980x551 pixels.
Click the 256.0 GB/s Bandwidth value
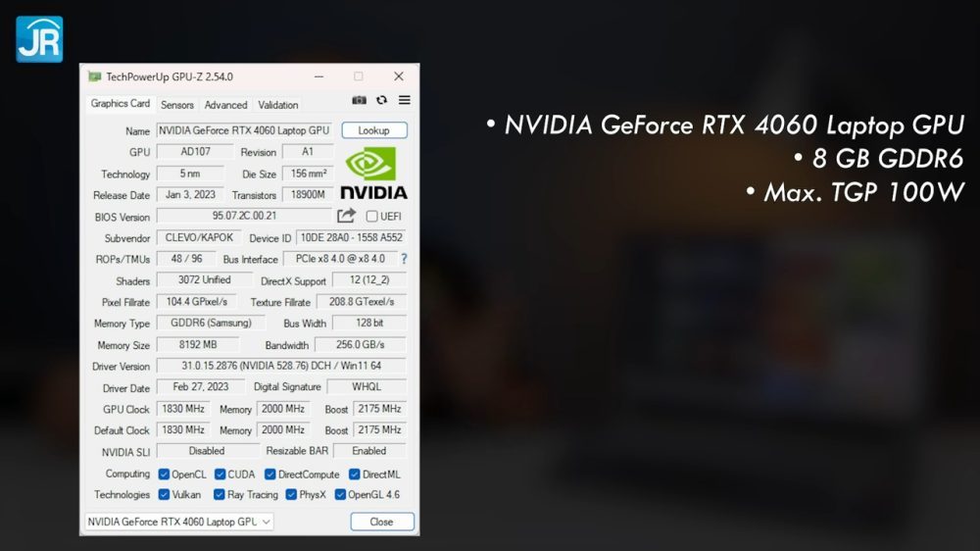(360, 344)
